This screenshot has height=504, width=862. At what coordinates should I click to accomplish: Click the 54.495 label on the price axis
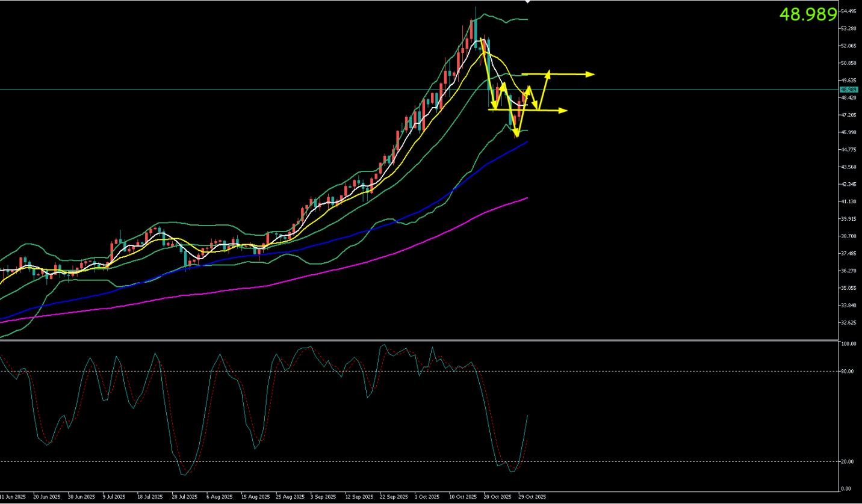[x=849, y=11]
